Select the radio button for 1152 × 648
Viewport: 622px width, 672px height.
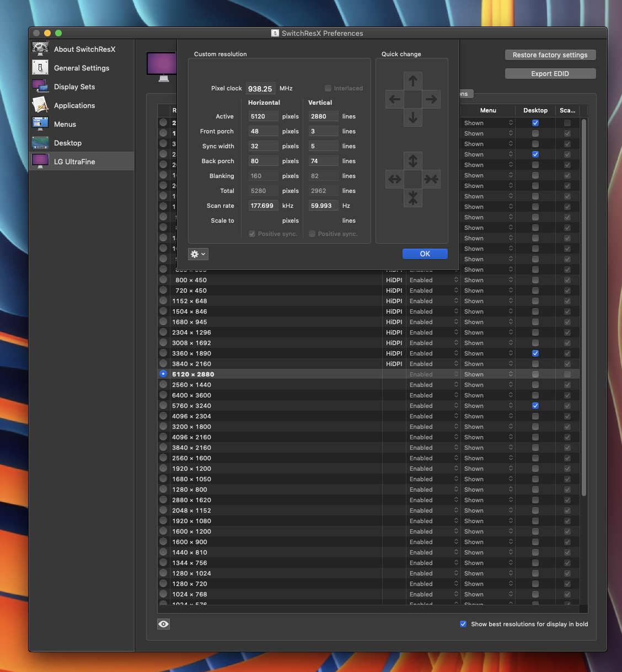(x=163, y=300)
